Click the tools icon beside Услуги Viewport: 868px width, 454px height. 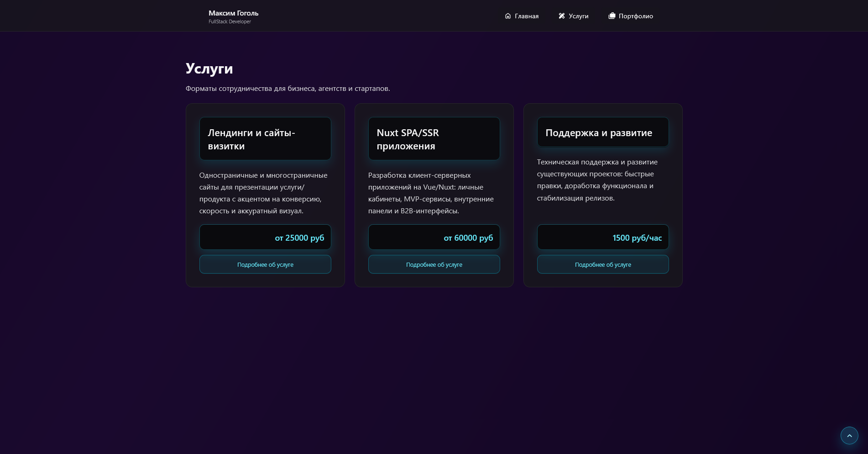coord(562,16)
